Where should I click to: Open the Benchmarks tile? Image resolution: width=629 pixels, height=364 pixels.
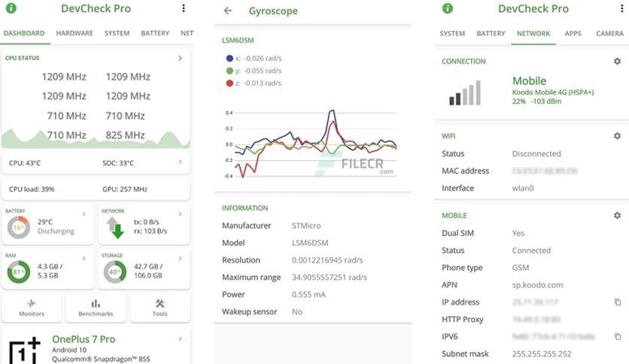pyautogui.click(x=96, y=308)
